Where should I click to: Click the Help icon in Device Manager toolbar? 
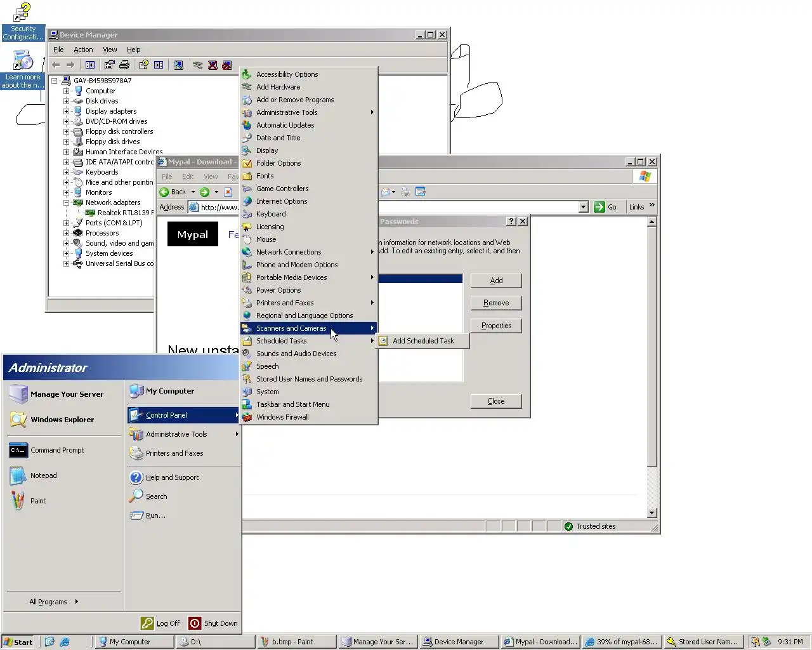click(x=144, y=65)
